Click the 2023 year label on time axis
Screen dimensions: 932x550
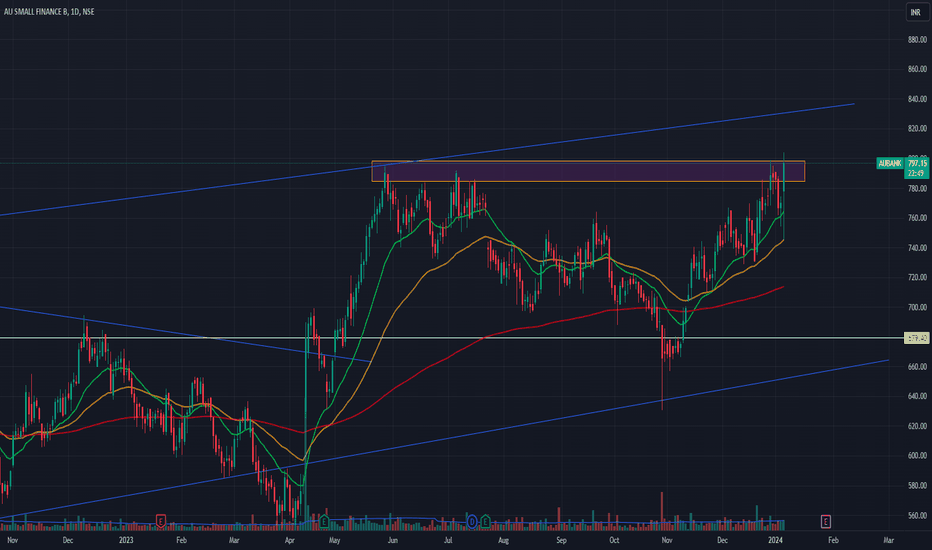pyautogui.click(x=126, y=540)
